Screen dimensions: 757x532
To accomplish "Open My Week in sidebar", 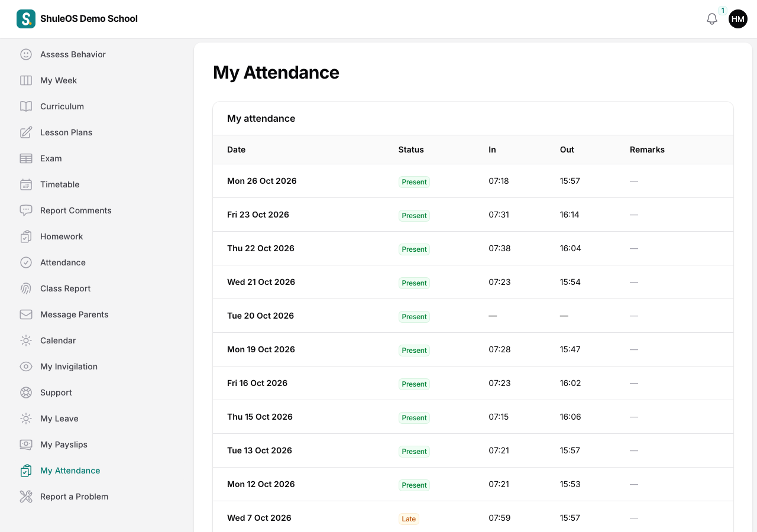I will pyautogui.click(x=59, y=80).
